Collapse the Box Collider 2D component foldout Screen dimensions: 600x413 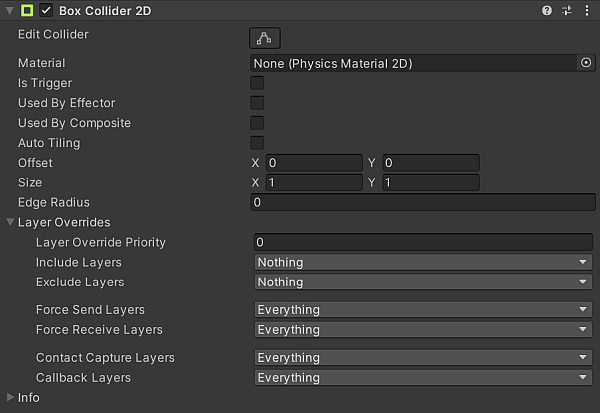pyautogui.click(x=9, y=10)
